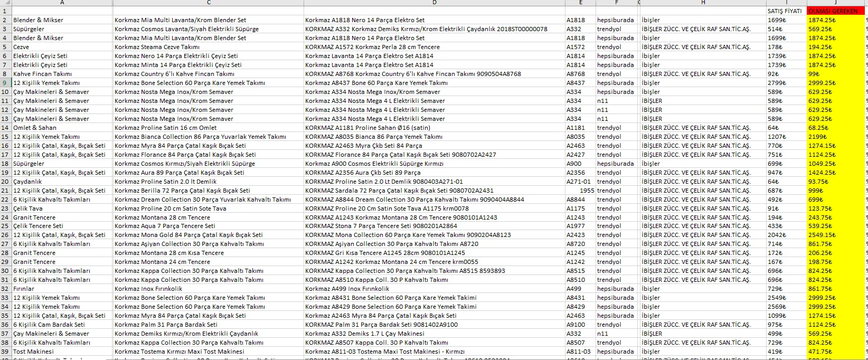Select column C header

point(209,3)
